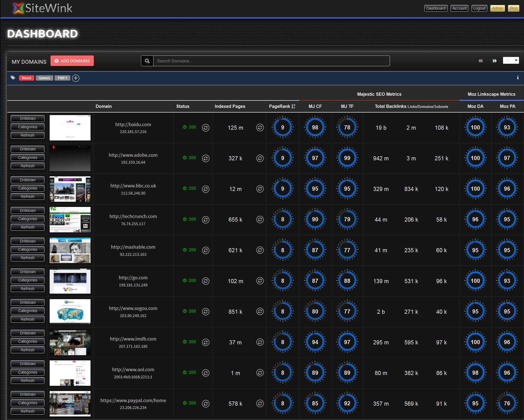
Task: Open Categories for www.adobe.com
Action: (x=28, y=158)
